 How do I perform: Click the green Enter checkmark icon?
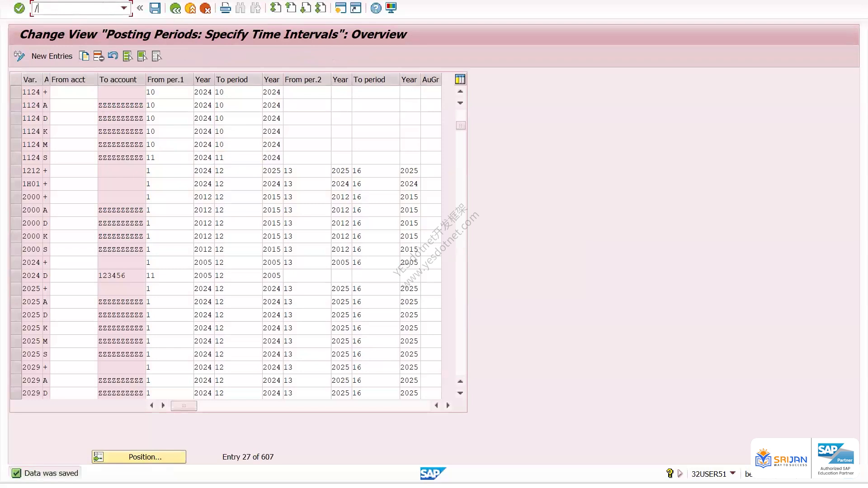pyautogui.click(x=19, y=8)
